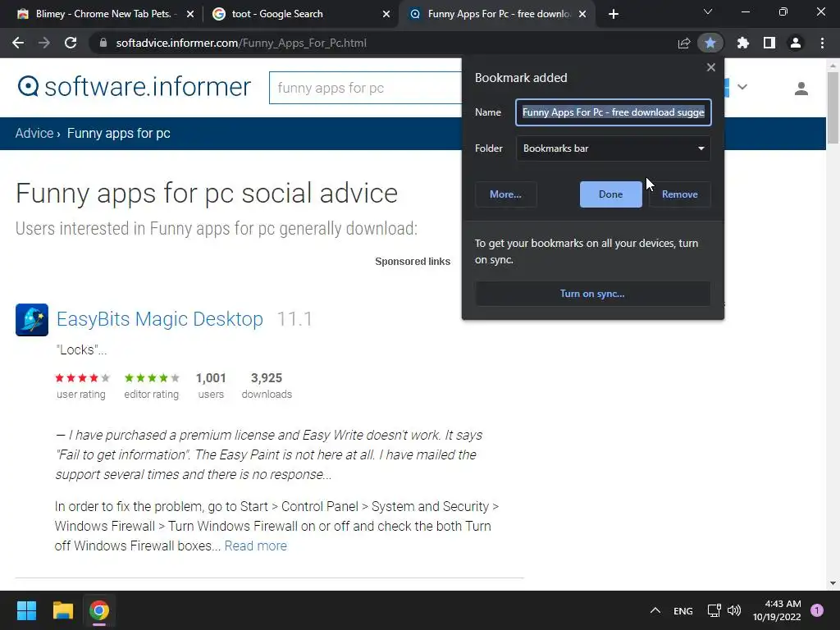840x630 pixels.
Task: Select the Funny Apps For Pc tab
Action: [495, 14]
